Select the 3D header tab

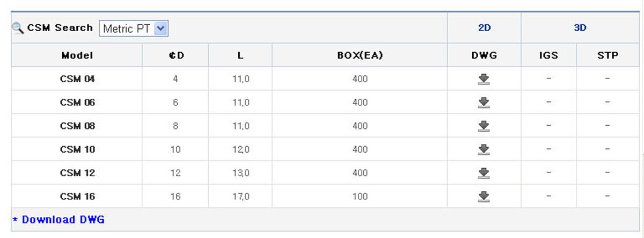point(580,28)
